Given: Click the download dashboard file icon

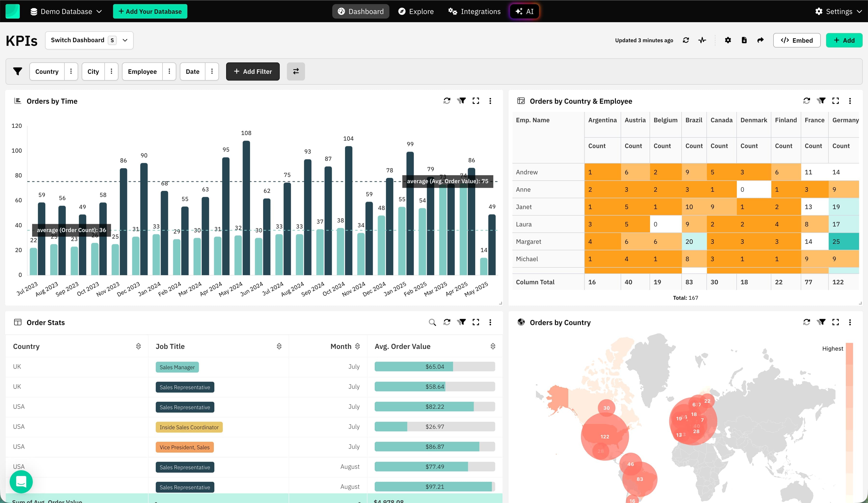Looking at the screenshot, I should [x=744, y=40].
